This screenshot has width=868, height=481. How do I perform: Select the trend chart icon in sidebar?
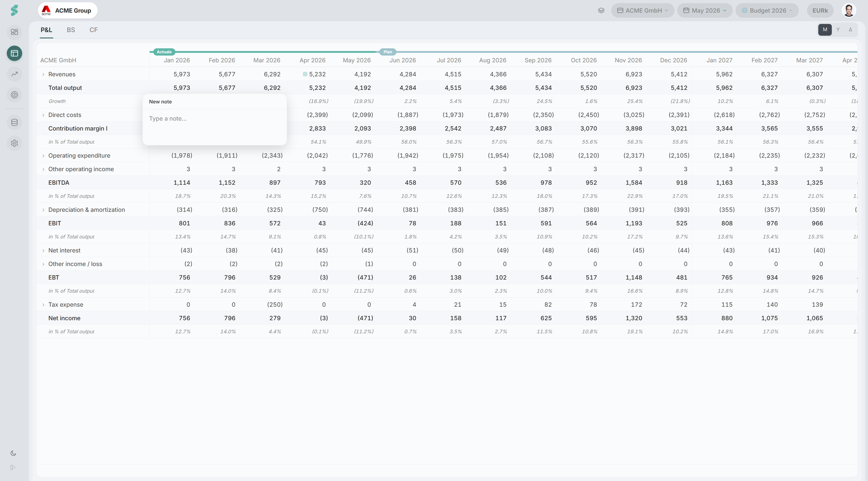click(x=14, y=74)
